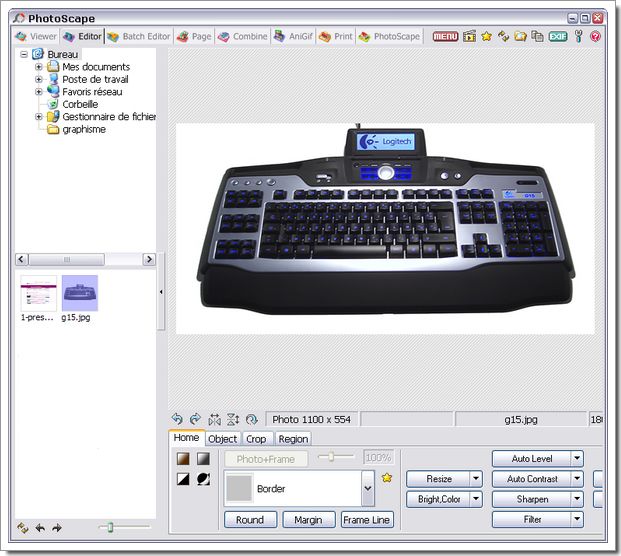Apply the black and white threshold icon
The width and height of the screenshot is (621, 556).
point(183,479)
